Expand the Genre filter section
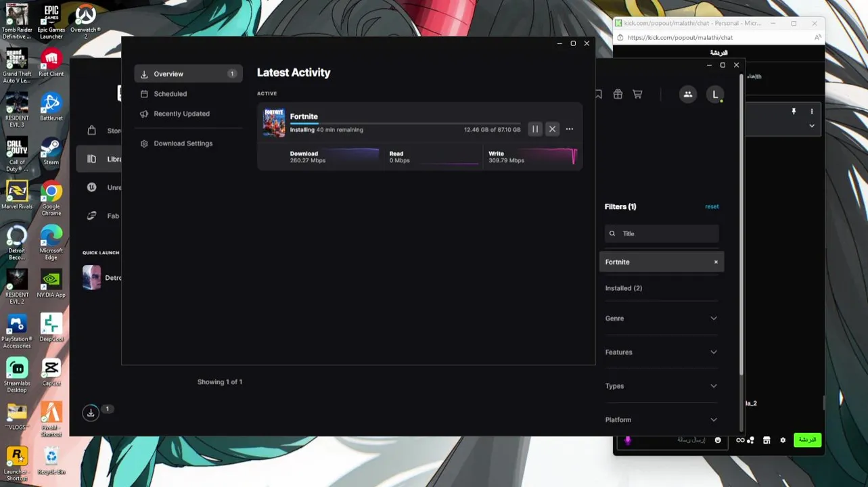 pos(661,319)
